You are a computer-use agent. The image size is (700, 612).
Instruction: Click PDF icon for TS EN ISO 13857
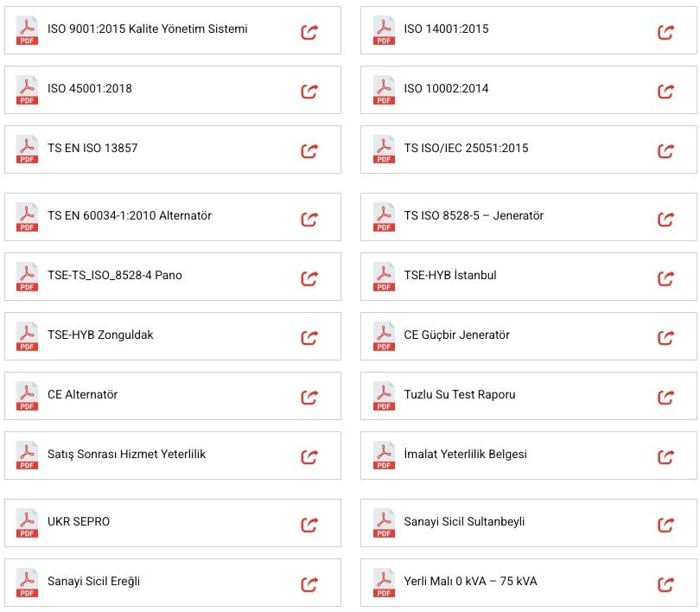pyautogui.click(x=28, y=150)
